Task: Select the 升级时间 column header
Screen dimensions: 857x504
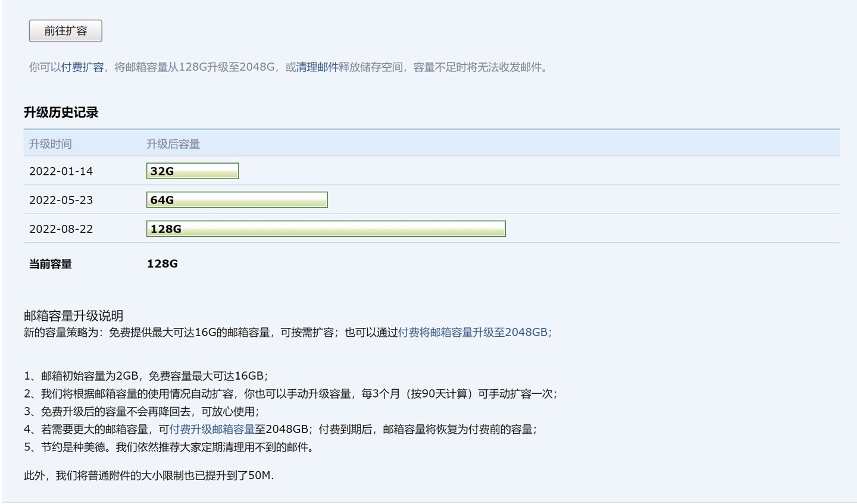Action: [x=51, y=144]
